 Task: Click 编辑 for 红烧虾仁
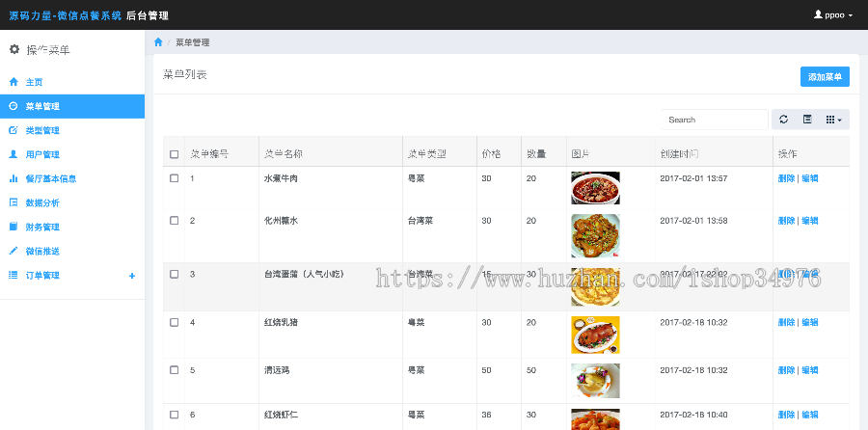(x=810, y=415)
